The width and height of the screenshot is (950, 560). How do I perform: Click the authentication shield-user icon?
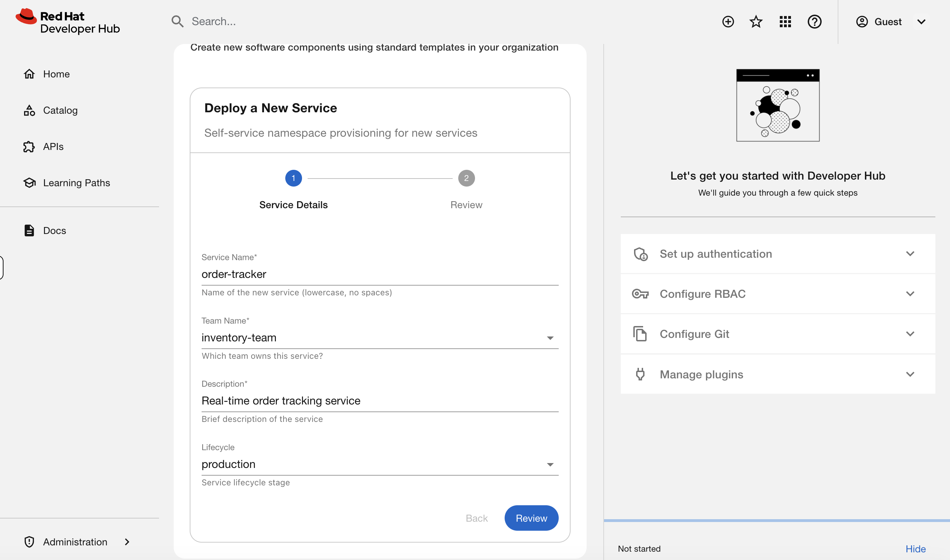click(x=641, y=254)
